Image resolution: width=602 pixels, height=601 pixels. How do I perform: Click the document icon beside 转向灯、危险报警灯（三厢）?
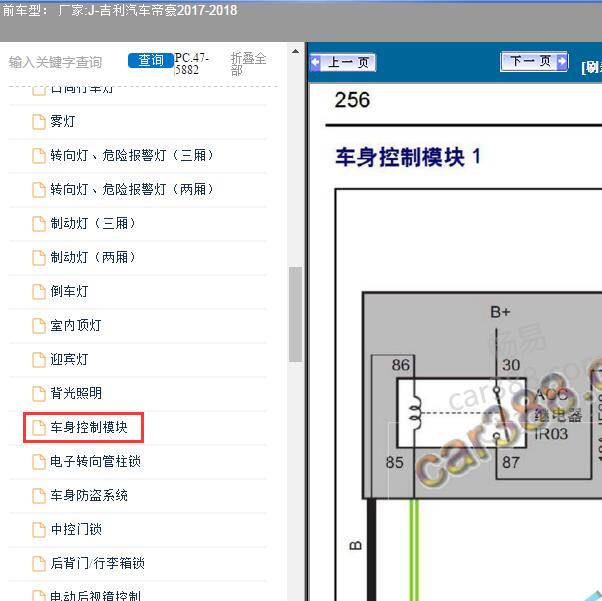[39, 156]
